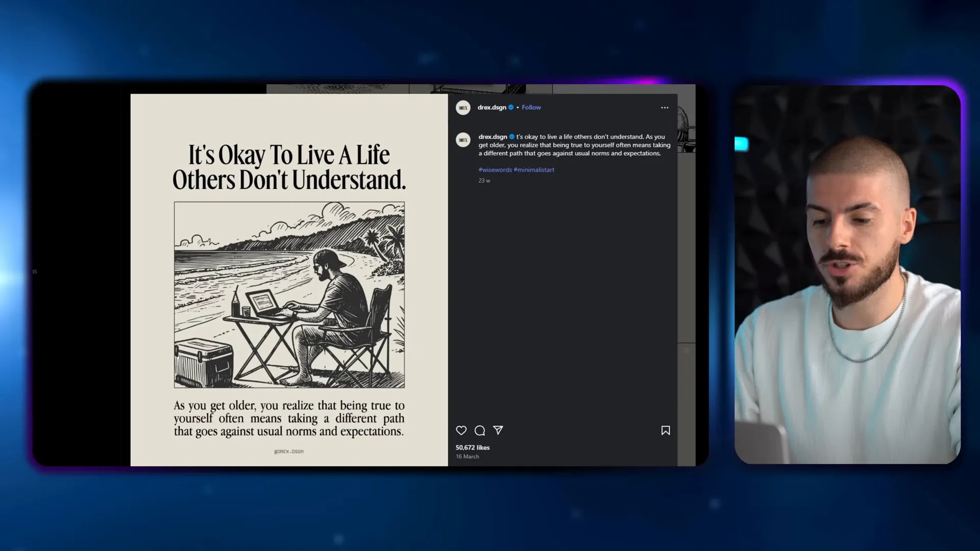Viewport: 980px width, 551px height.
Task: Click verified badge next to caption username
Action: click(511, 137)
